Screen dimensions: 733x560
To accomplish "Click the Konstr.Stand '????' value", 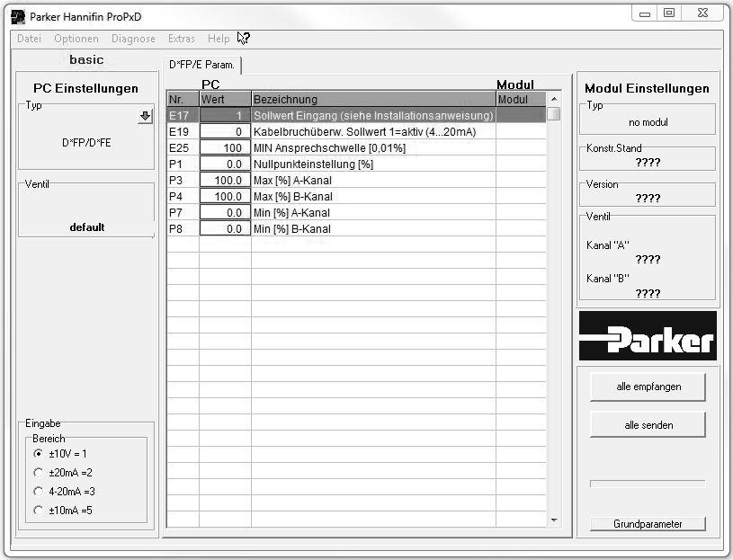I will [648, 163].
